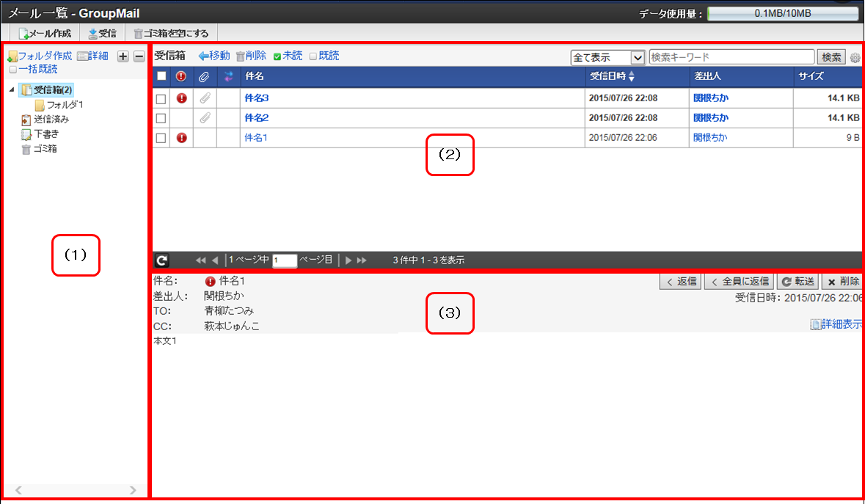865x504 pixels.
Task: Collapse all folders with minus icon
Action: coord(139,56)
